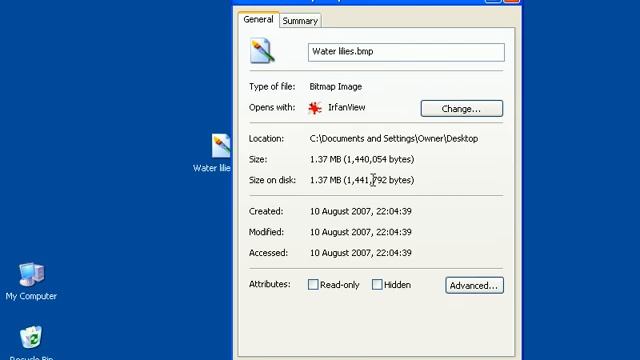The image size is (640, 360).
Task: Click the Size on disk value 1,441,792 bytes
Action: pyautogui.click(x=362, y=180)
